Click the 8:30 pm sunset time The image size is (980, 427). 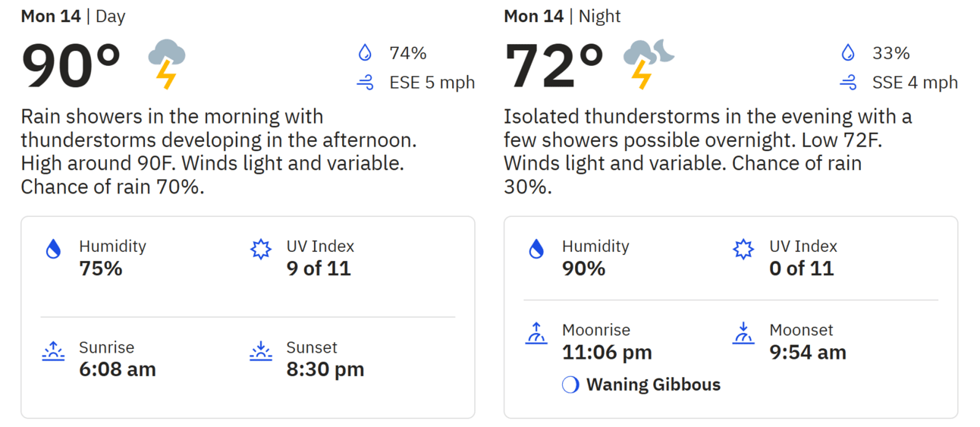tap(325, 369)
